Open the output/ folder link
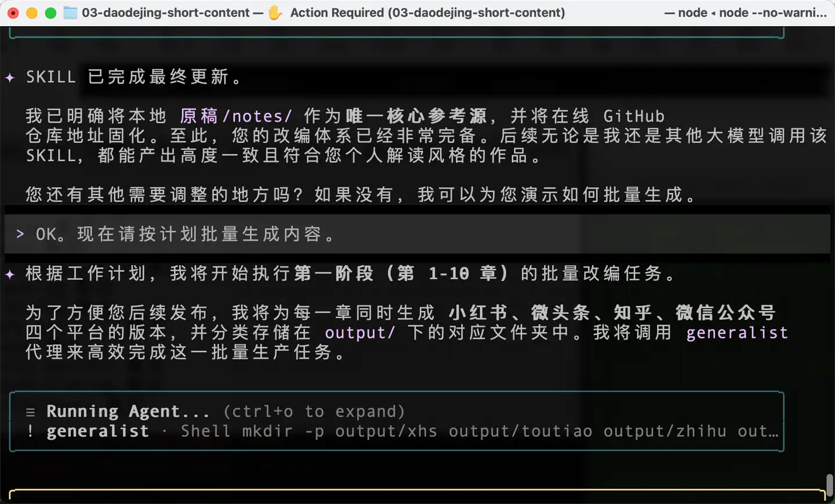The image size is (835, 504). click(360, 333)
